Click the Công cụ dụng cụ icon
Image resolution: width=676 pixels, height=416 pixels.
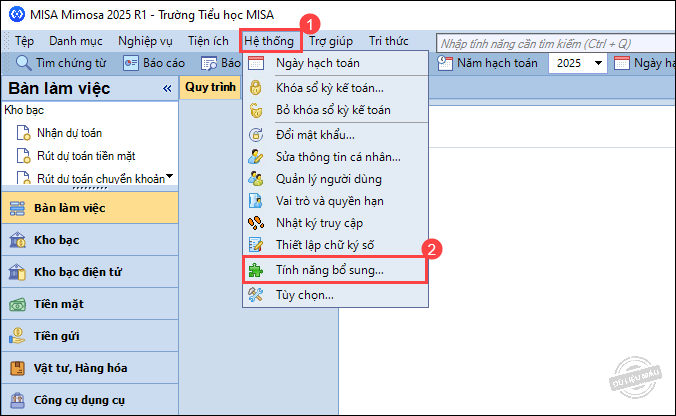[x=17, y=400]
